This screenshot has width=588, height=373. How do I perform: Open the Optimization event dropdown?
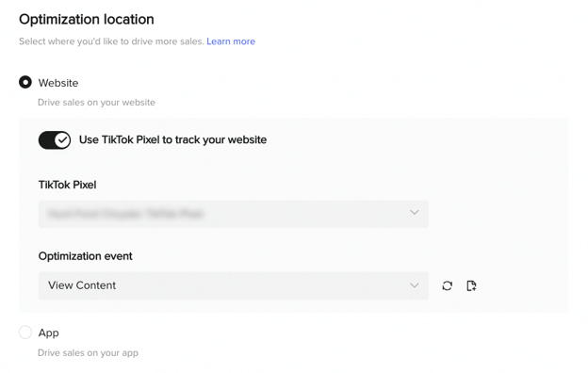(x=234, y=285)
